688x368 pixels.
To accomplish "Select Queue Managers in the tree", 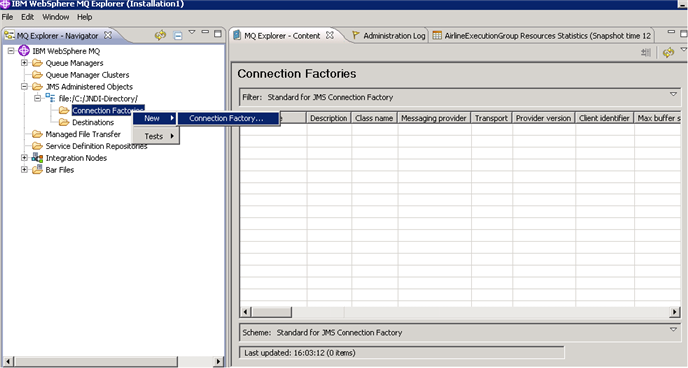I will [x=75, y=63].
